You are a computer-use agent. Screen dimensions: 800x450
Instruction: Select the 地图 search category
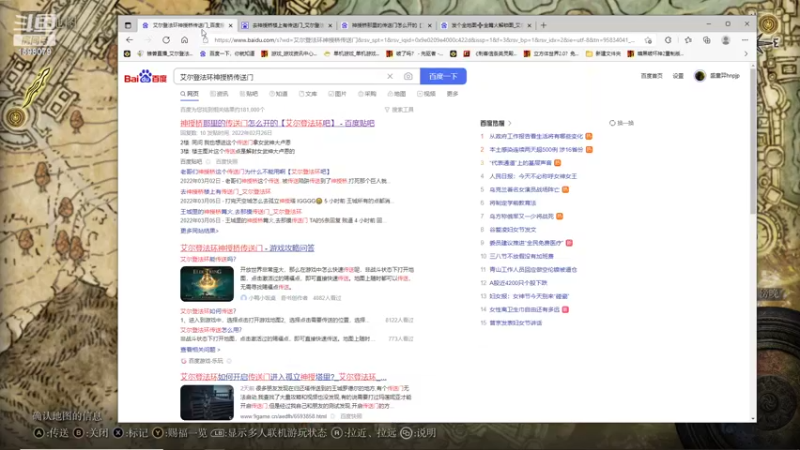click(397, 94)
